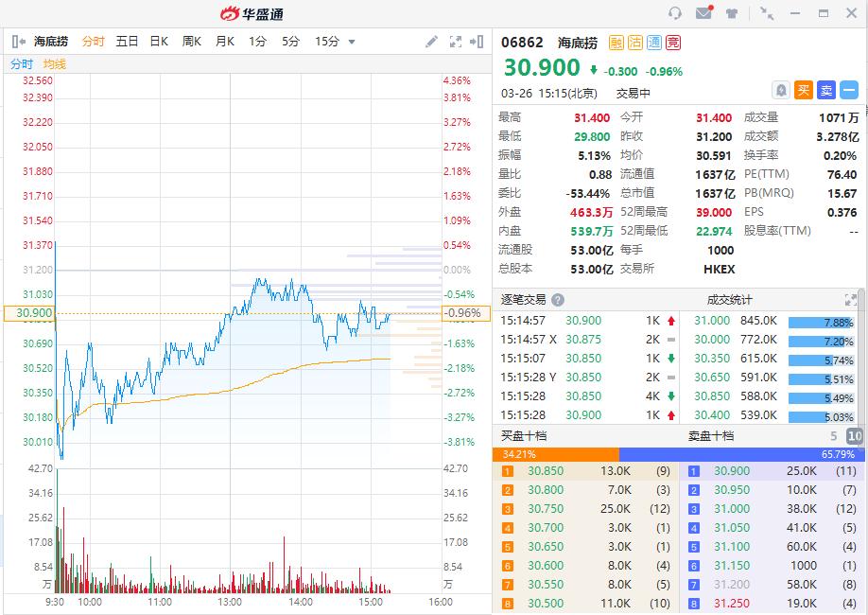868x615 pixels.
Task: Open the skin theme shirt icon
Action: coord(732,13)
